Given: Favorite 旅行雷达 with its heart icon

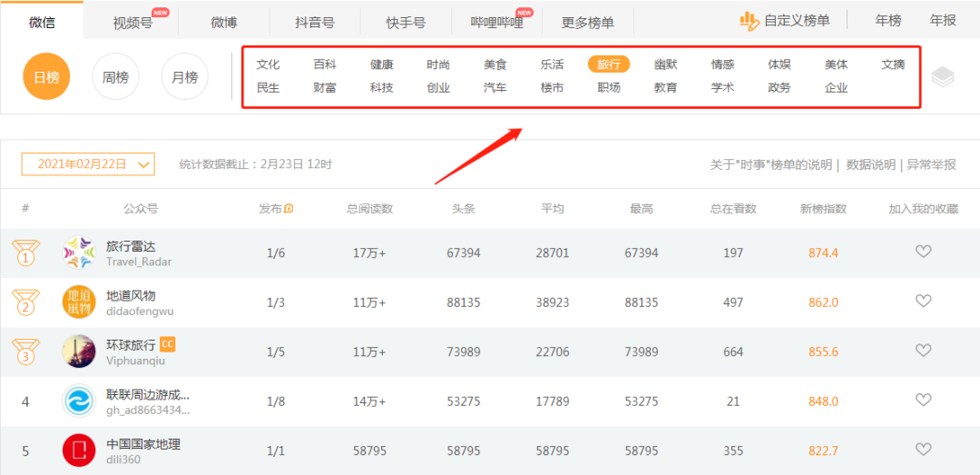Looking at the screenshot, I should (923, 252).
